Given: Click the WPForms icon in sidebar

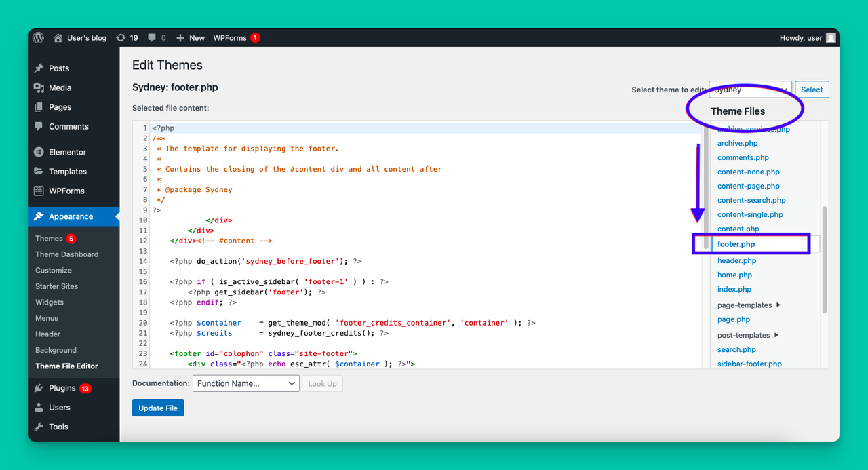Looking at the screenshot, I should coord(39,191).
